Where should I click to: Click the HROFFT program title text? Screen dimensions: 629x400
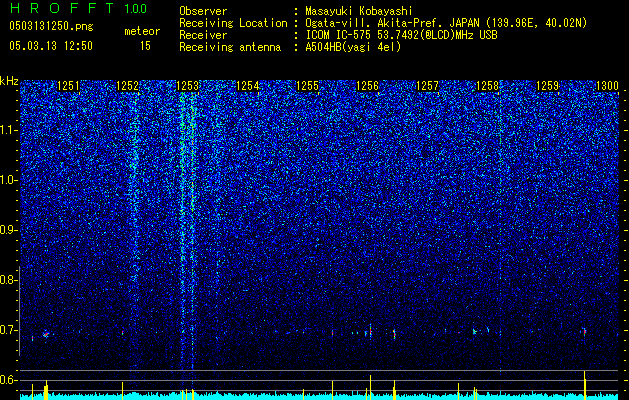tap(63, 8)
